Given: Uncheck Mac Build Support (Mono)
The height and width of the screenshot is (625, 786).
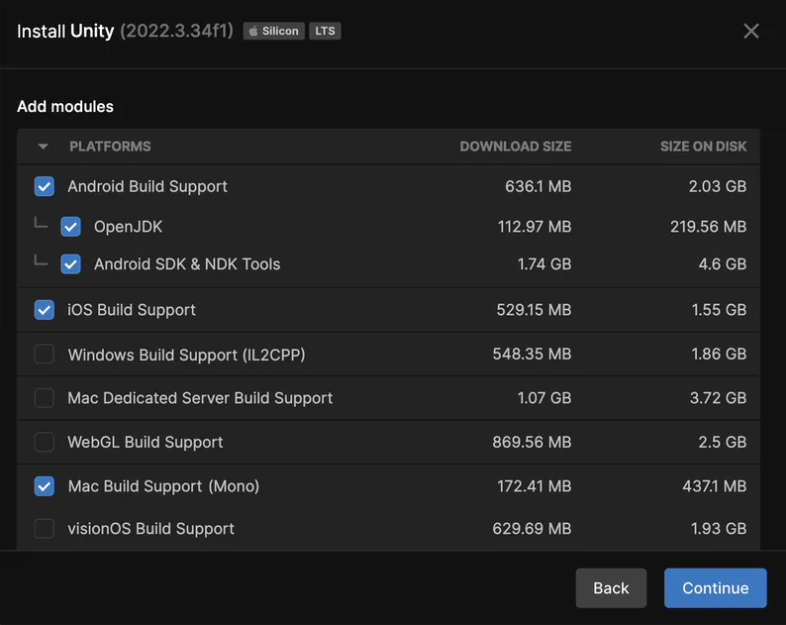Looking at the screenshot, I should [x=44, y=486].
